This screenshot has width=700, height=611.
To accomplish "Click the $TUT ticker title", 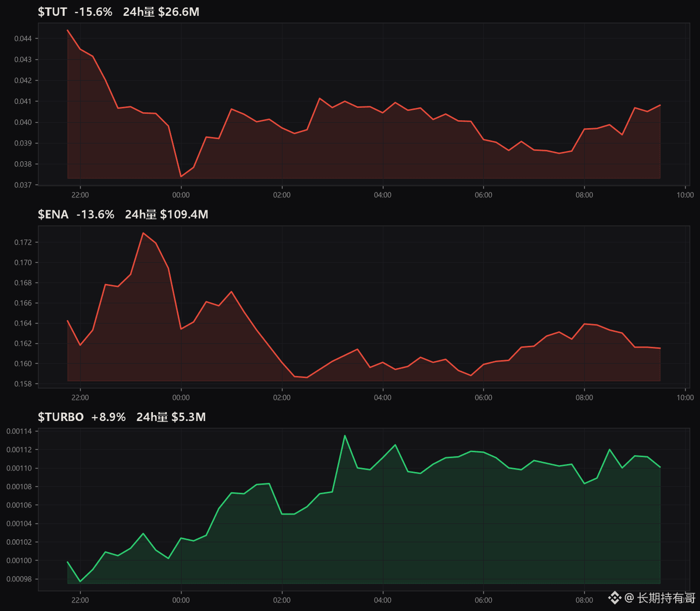I will pos(52,12).
